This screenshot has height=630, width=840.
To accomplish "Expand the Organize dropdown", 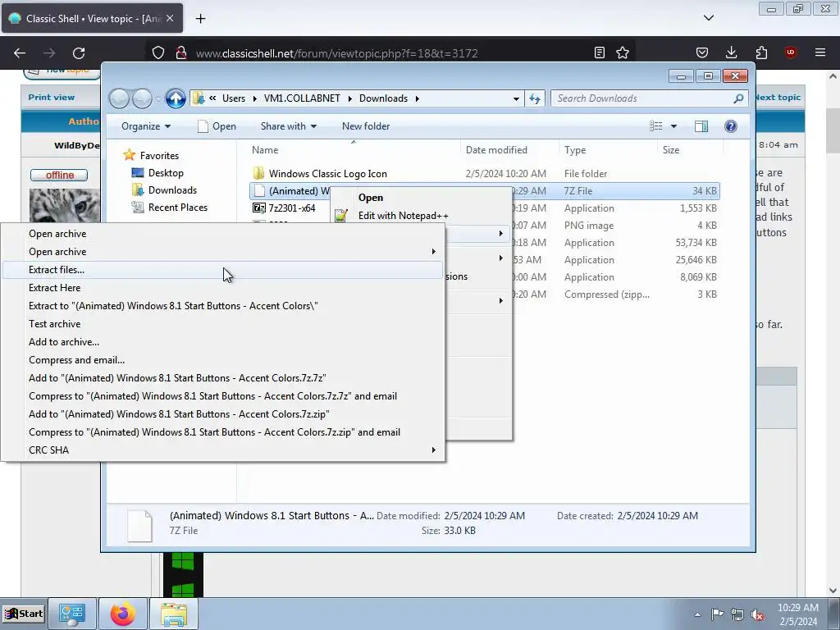I will pyautogui.click(x=146, y=126).
